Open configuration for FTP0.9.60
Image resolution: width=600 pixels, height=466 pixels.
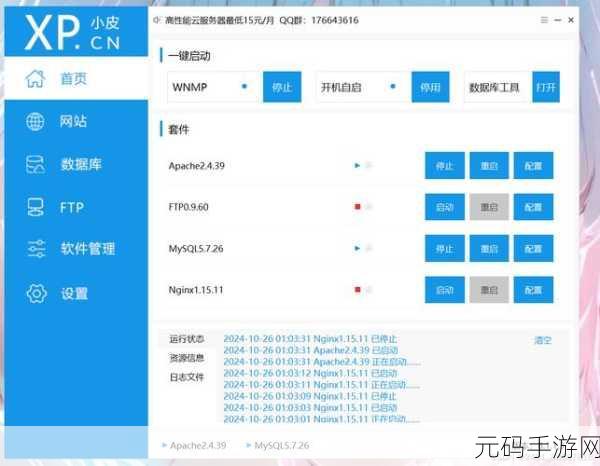point(533,207)
